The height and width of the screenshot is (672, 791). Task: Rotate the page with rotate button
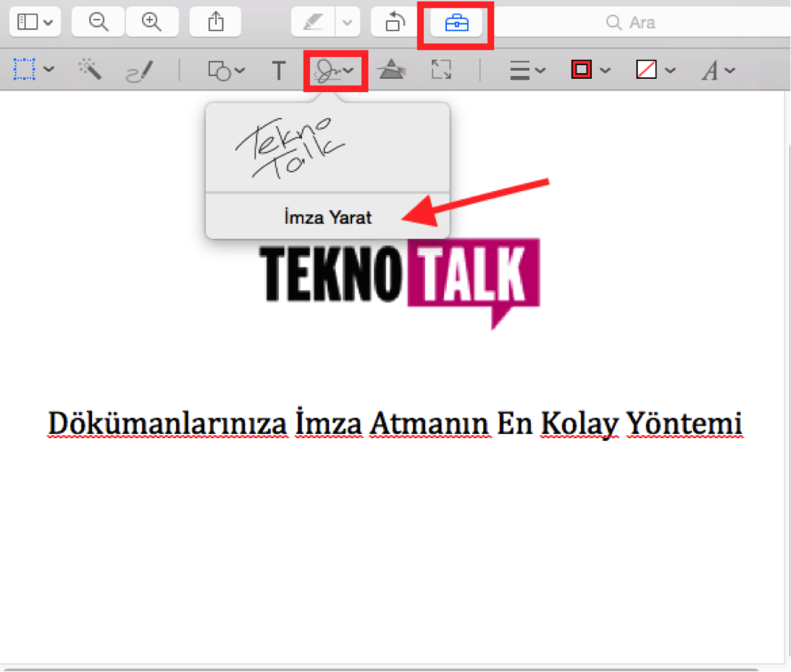(395, 22)
